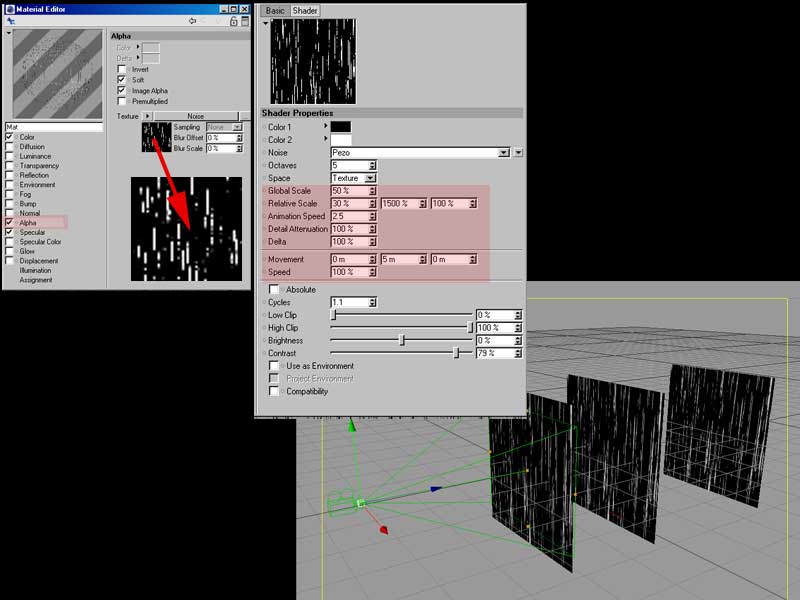Viewport: 800px width, 600px height.
Task: Toggle the Alpha channel checkbox
Action: click(9, 222)
